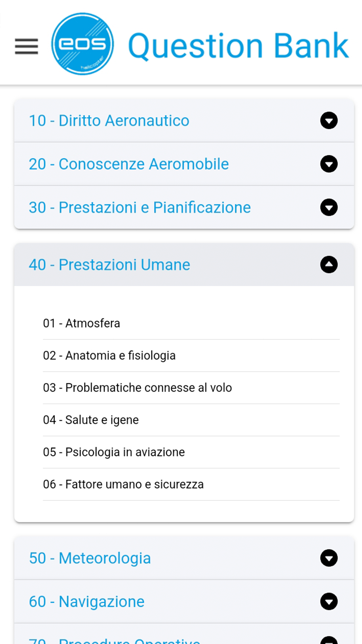Expand 30 - Prestazioni e Pianificazione section
The width and height of the screenshot is (362, 644).
184,207
